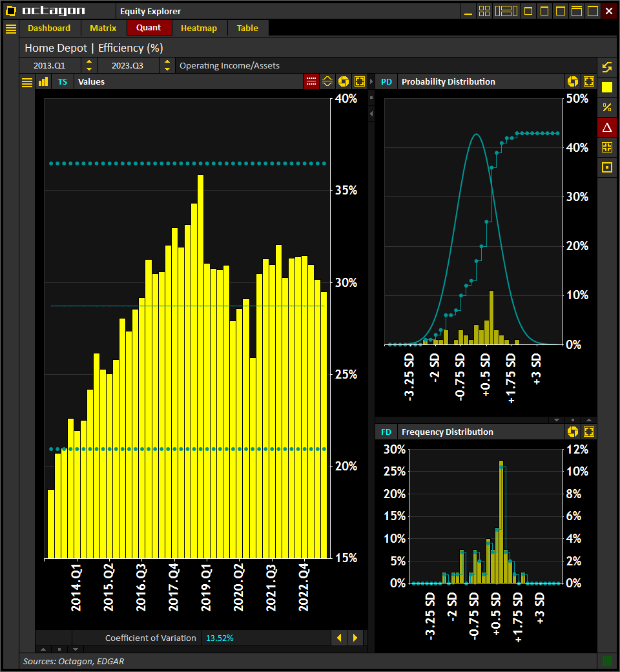Toggle the red dotted lines overlay button

pyautogui.click(x=311, y=81)
